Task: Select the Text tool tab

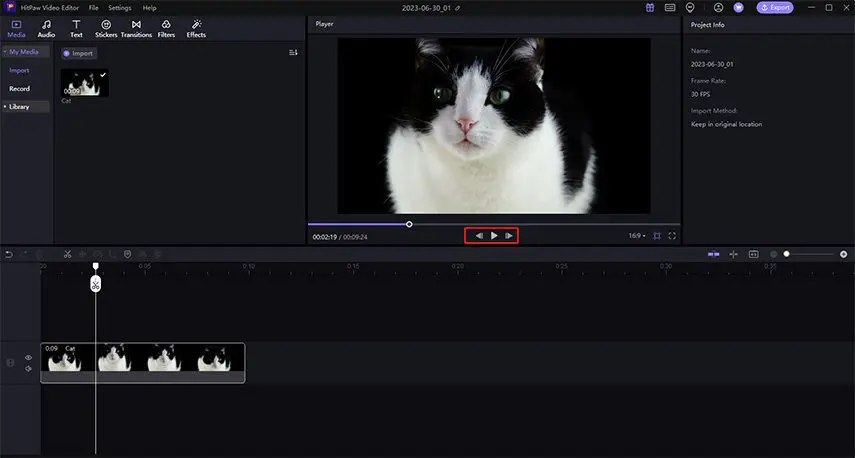Action: click(x=76, y=27)
